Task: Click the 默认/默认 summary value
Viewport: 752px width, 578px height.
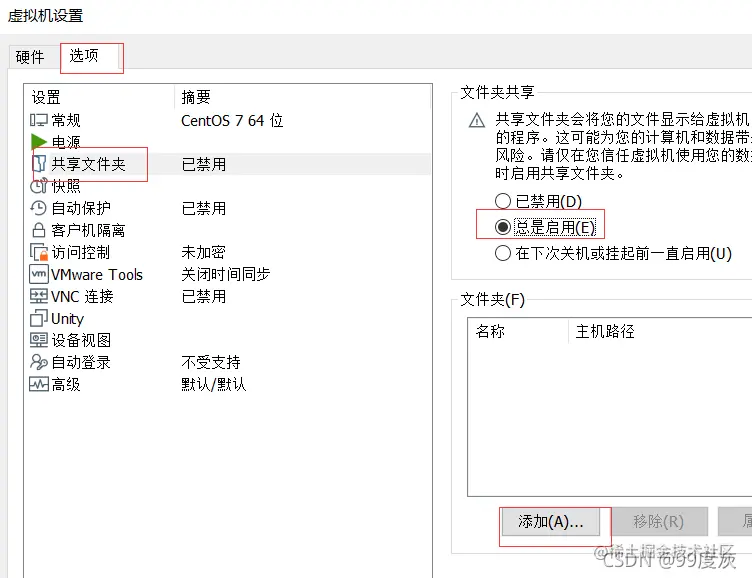Action: tap(214, 384)
